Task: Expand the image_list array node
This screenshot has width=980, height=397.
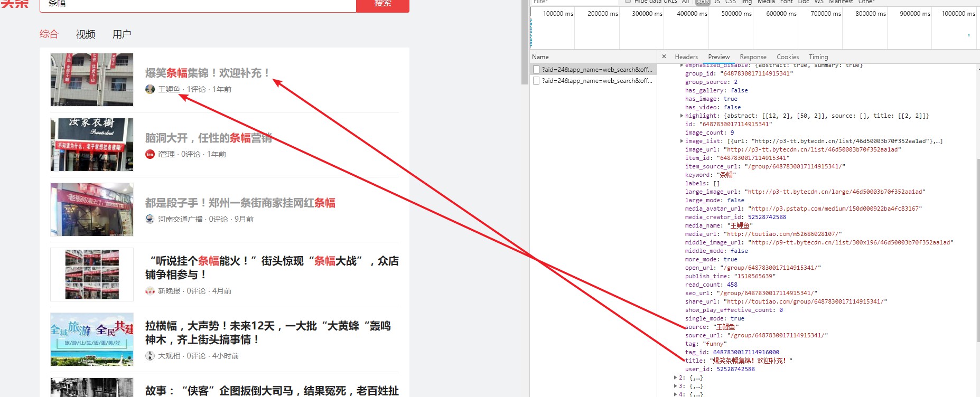Action: point(682,141)
